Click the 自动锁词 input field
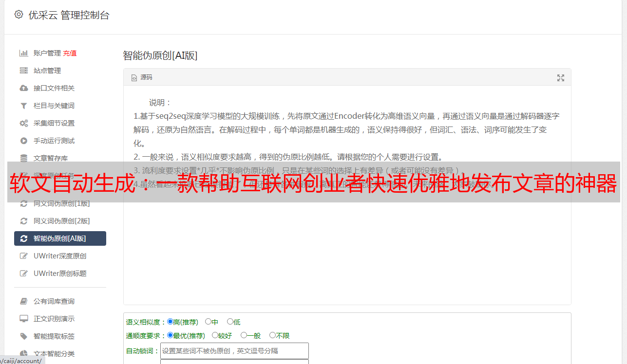The image size is (627, 364). (x=234, y=350)
